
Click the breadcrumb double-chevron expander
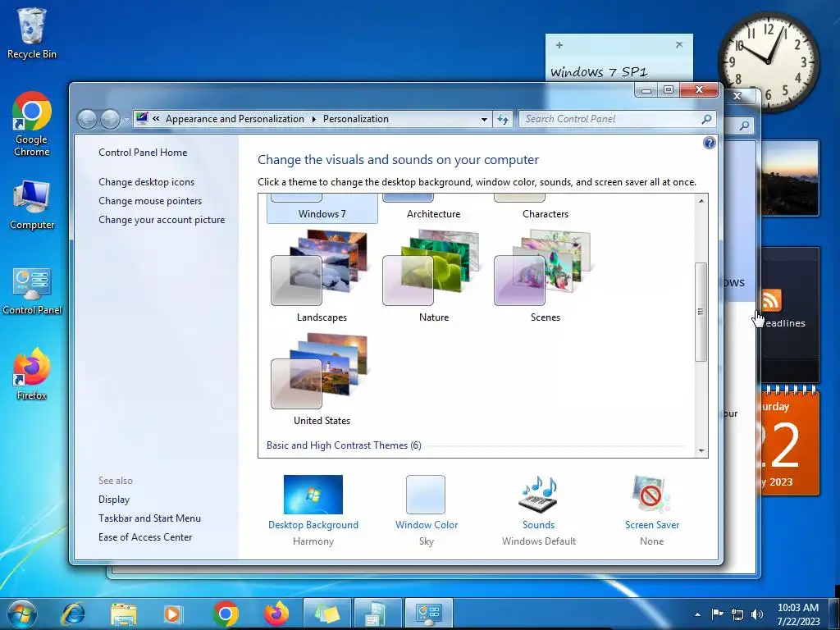(156, 119)
